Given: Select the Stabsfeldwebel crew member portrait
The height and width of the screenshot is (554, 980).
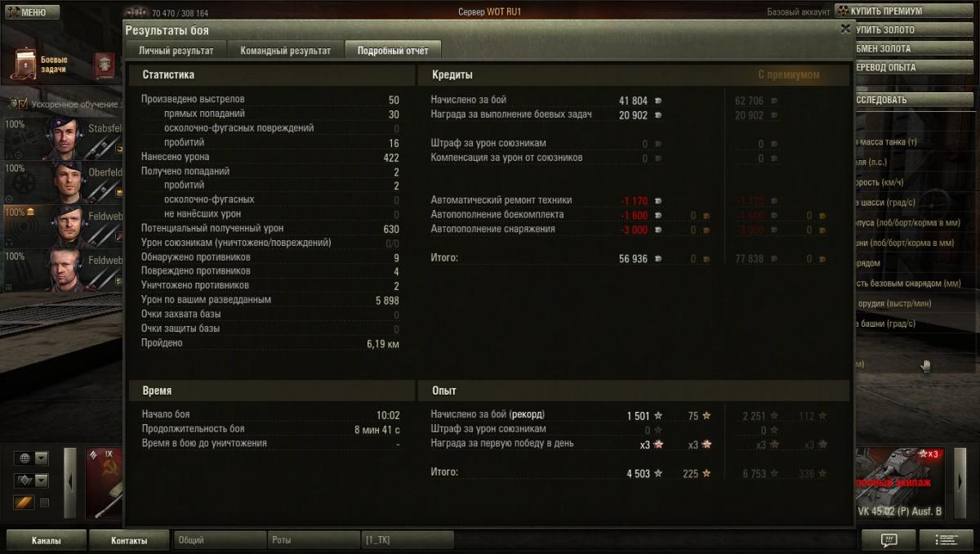Looking at the screenshot, I should 63,139.
